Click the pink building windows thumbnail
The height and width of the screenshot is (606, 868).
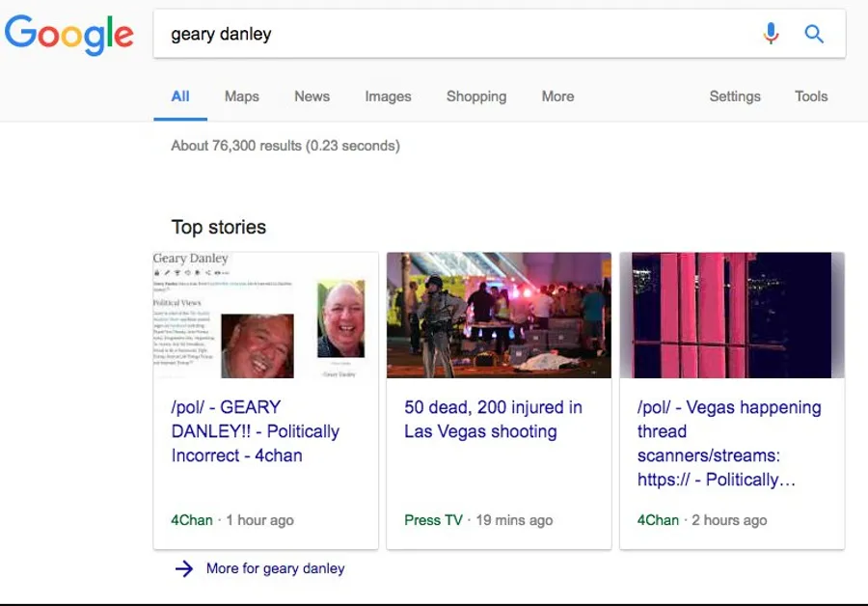(x=732, y=316)
